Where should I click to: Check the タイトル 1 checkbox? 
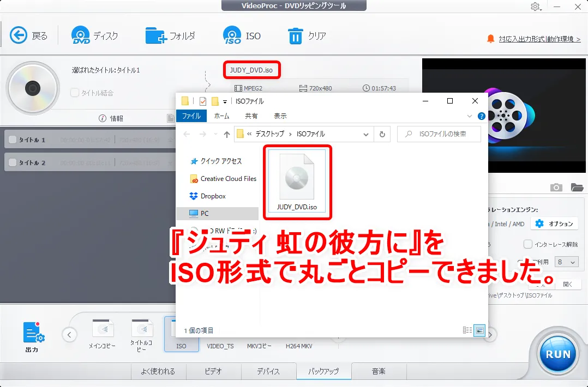(x=13, y=140)
